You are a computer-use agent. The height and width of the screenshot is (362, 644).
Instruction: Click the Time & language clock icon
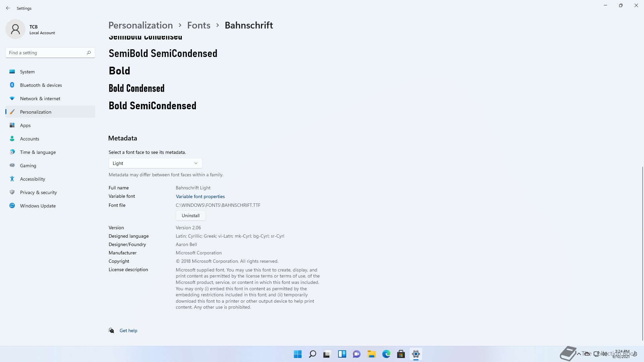tap(12, 152)
